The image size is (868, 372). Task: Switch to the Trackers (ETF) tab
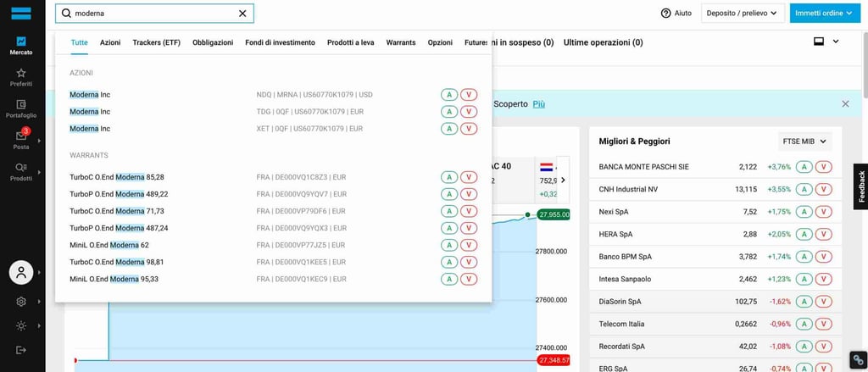point(156,42)
